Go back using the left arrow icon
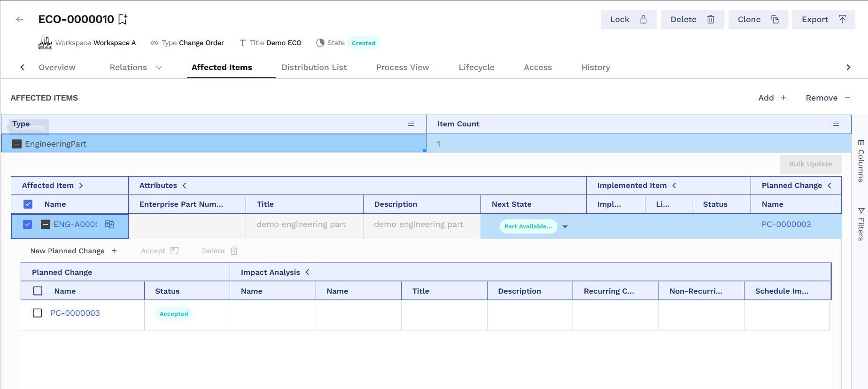This screenshot has height=389, width=868. [20, 19]
